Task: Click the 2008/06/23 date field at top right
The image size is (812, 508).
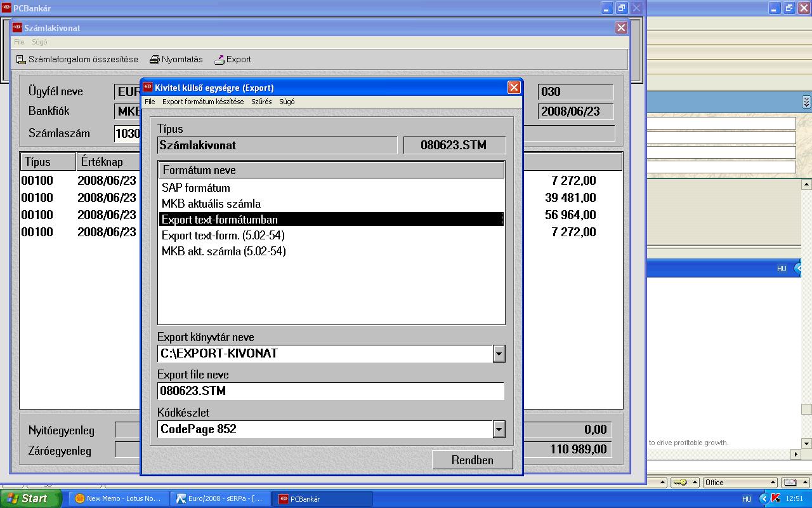Action: point(575,112)
